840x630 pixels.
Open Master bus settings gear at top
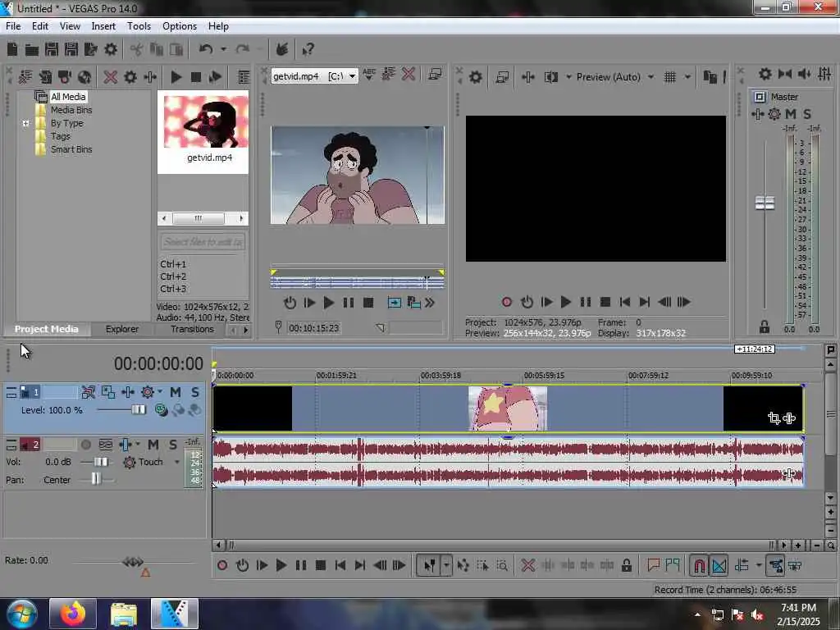(x=765, y=74)
